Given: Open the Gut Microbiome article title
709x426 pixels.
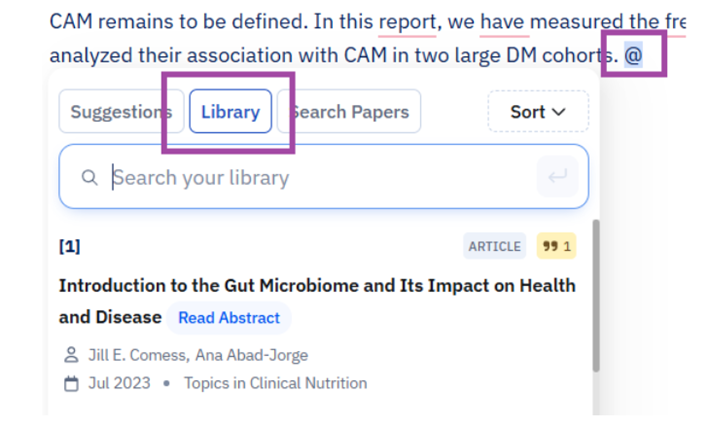Looking at the screenshot, I should pos(317,286).
